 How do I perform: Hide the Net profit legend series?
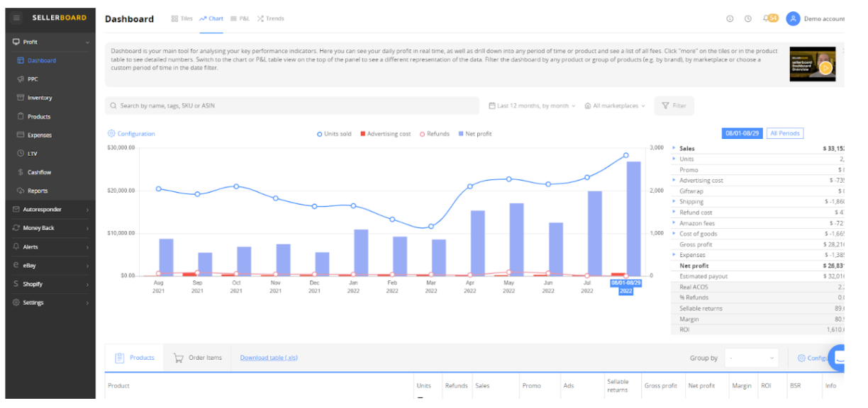(475, 134)
